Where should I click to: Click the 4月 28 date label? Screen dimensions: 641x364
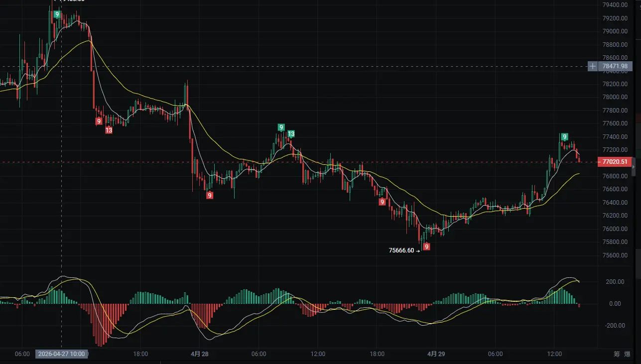tap(199, 354)
